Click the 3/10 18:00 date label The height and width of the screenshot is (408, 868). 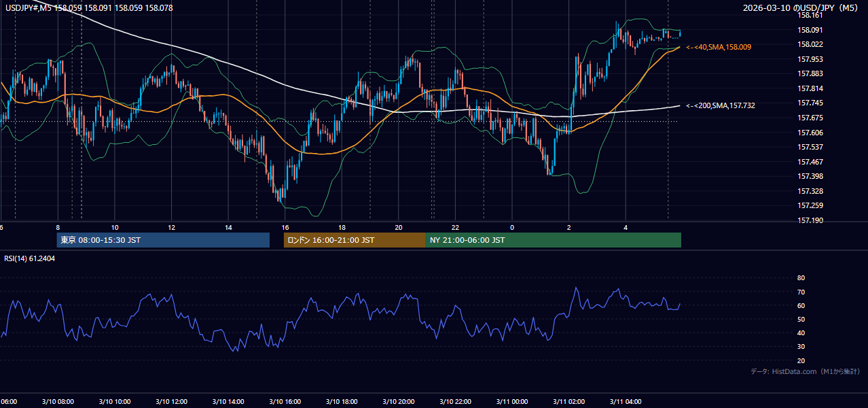pos(342,402)
